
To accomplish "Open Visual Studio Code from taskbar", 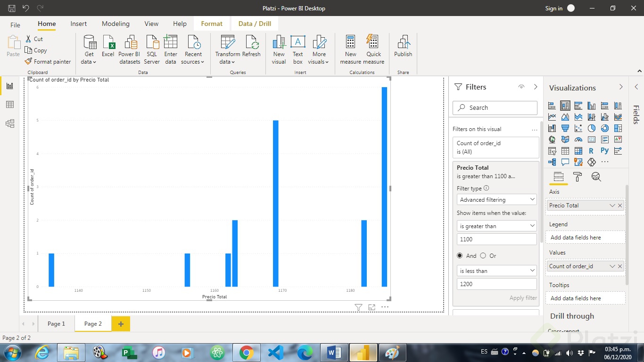I will pyautogui.click(x=275, y=353).
